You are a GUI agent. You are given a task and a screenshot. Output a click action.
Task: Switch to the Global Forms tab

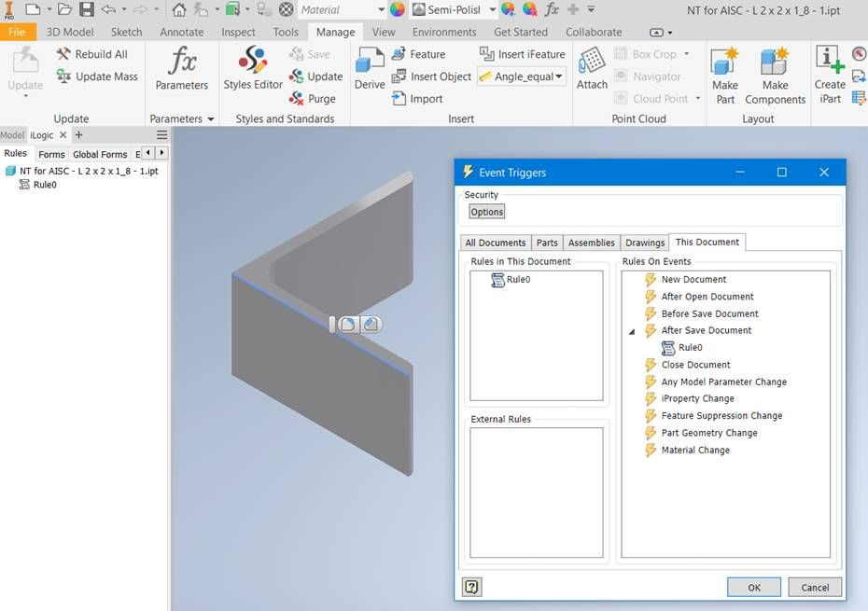pos(100,154)
